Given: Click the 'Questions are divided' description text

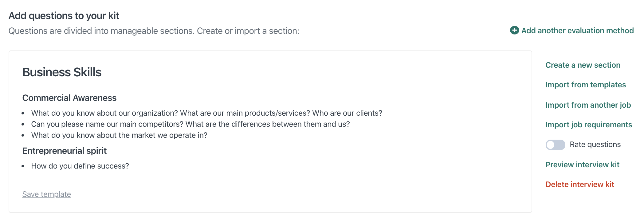Looking at the screenshot, I should [154, 31].
